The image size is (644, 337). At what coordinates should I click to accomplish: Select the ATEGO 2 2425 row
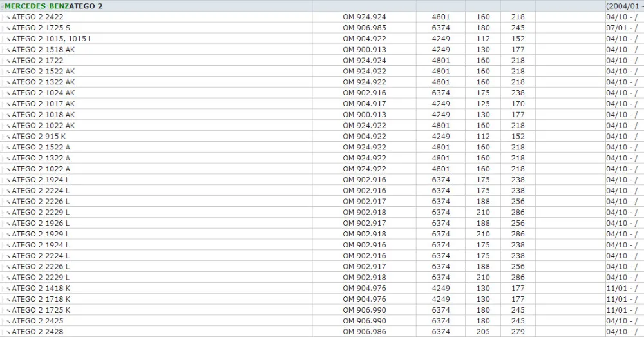(x=322, y=321)
